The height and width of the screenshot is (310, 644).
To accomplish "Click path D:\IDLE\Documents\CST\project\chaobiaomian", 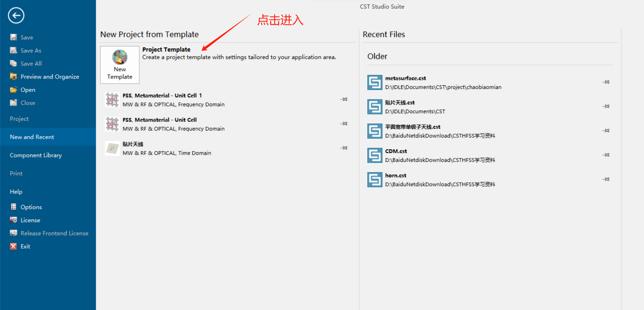I will pos(443,87).
